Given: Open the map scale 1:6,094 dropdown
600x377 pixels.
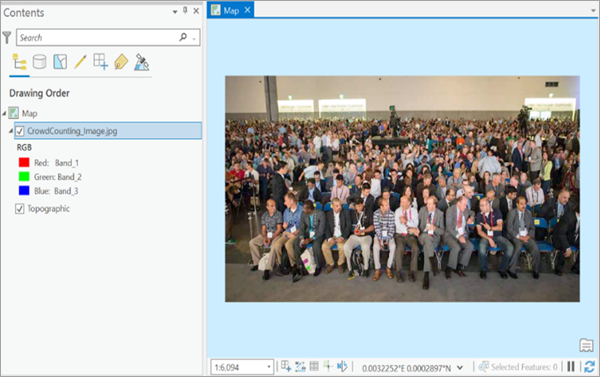Looking at the screenshot, I should click(x=269, y=367).
